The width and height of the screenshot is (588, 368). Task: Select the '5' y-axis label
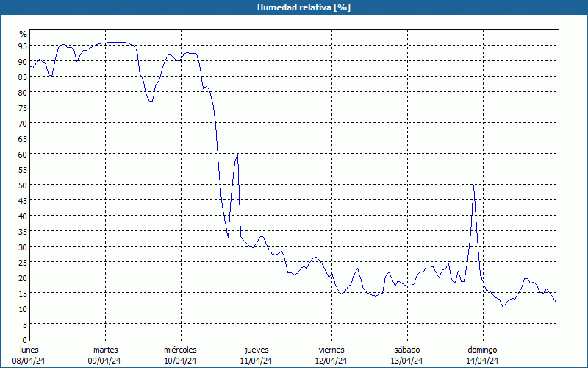point(25,324)
